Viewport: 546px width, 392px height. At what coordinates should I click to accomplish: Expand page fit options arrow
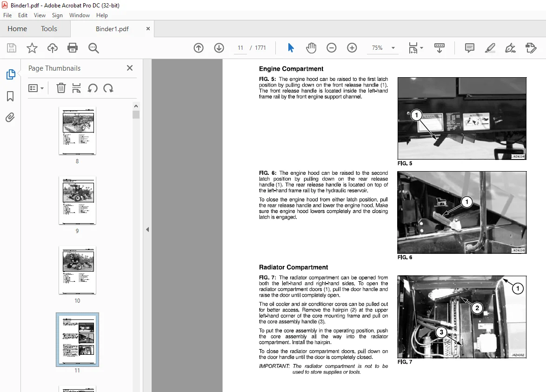pyautogui.click(x=422, y=48)
